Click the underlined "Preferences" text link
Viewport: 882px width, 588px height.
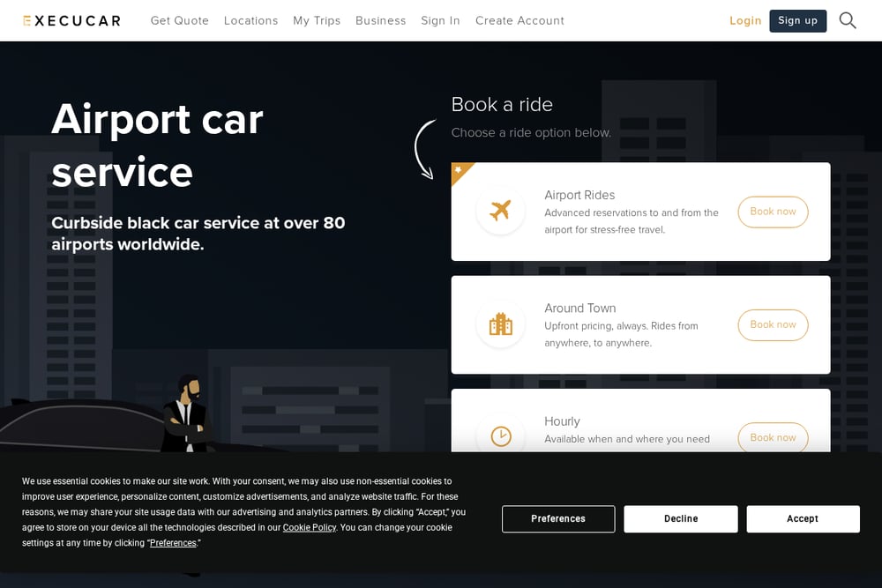pyautogui.click(x=173, y=543)
